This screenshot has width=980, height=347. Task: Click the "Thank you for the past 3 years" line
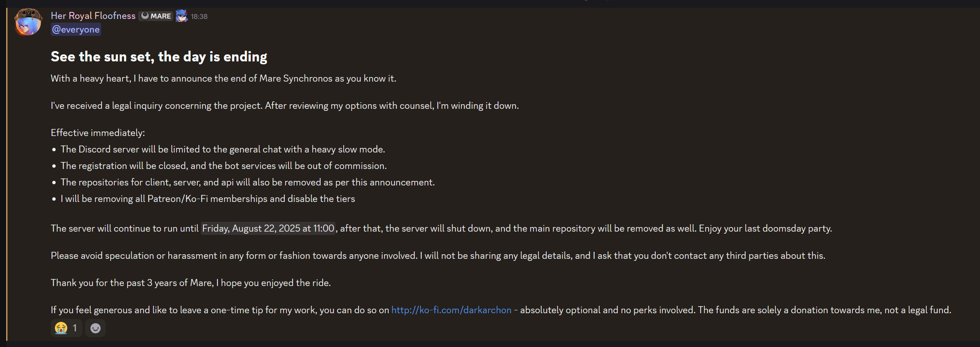pyautogui.click(x=191, y=283)
